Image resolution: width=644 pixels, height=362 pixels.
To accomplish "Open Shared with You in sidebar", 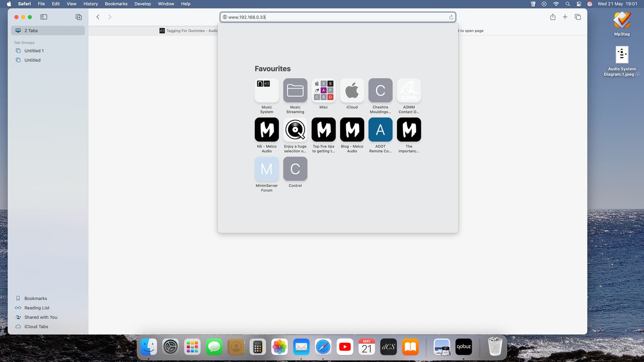I will (x=48, y=317).
